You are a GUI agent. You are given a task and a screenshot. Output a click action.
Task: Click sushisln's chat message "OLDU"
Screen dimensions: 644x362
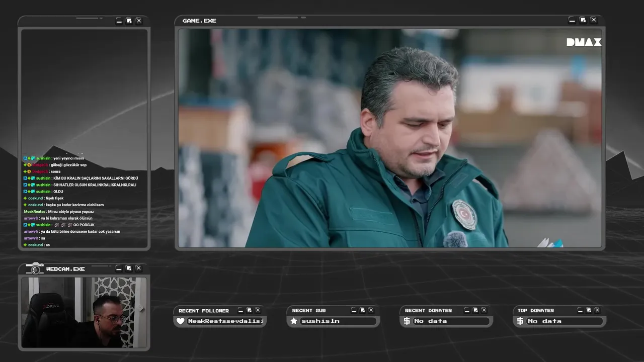58,192
